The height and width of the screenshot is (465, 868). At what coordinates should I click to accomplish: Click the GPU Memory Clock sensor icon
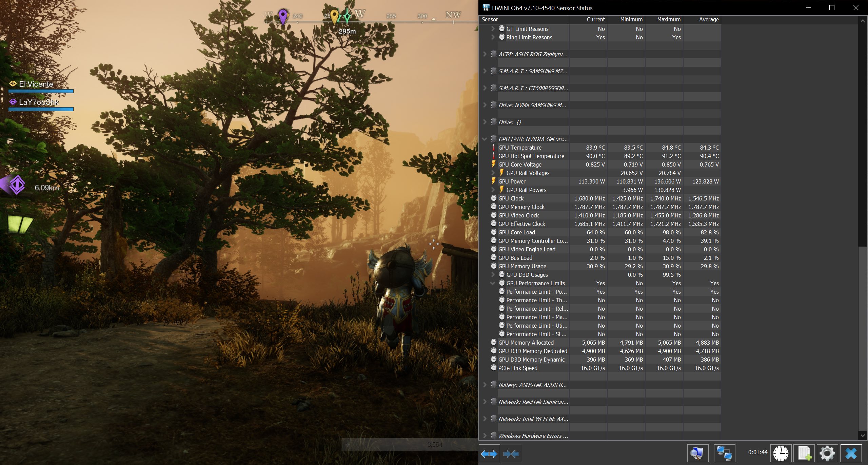494,207
